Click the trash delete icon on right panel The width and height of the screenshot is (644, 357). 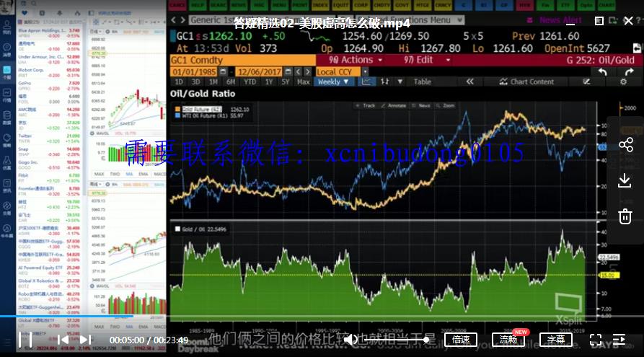point(625,216)
